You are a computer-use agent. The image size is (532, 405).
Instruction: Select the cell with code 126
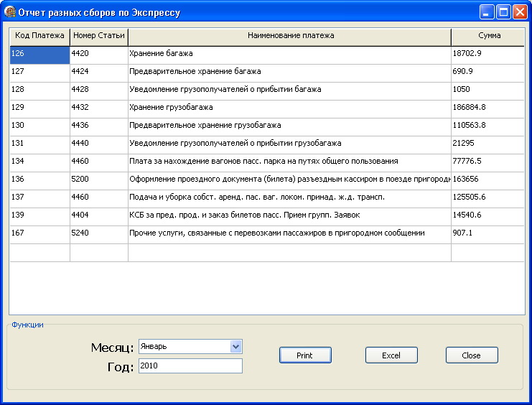click(39, 55)
